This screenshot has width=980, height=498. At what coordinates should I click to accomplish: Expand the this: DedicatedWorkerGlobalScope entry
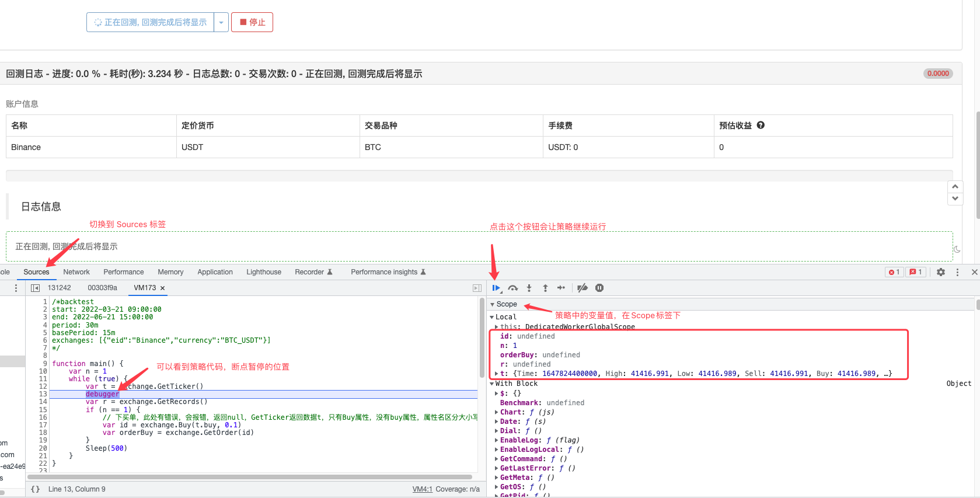497,327
